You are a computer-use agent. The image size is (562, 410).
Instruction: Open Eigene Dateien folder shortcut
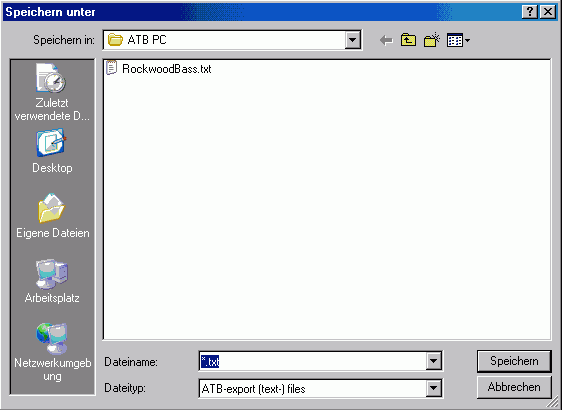(52, 216)
